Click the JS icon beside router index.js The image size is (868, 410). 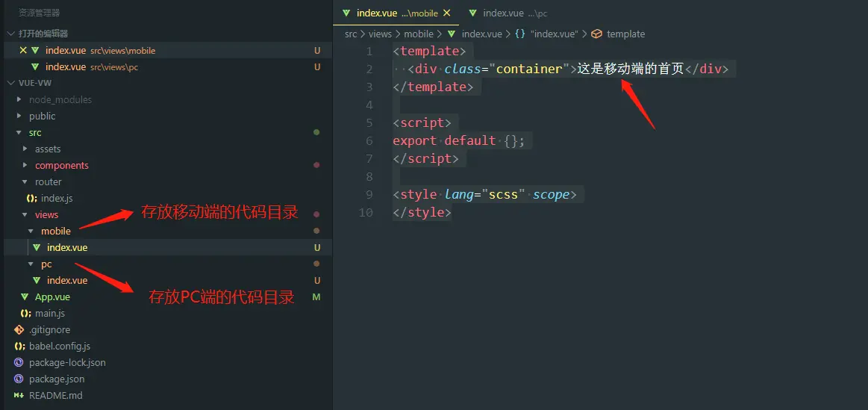click(x=31, y=199)
